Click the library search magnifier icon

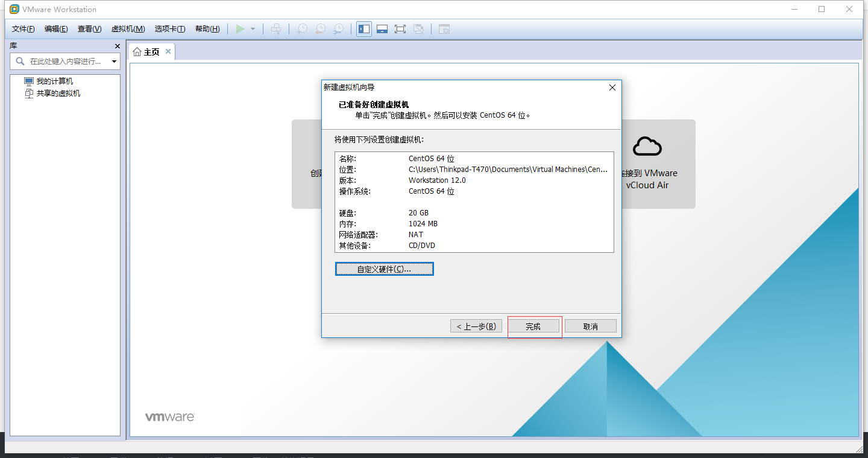coord(20,61)
